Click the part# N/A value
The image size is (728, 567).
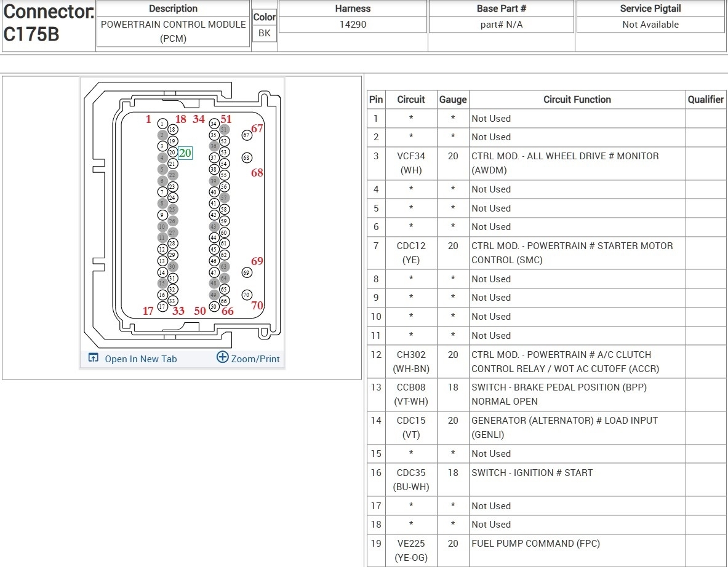point(502,25)
